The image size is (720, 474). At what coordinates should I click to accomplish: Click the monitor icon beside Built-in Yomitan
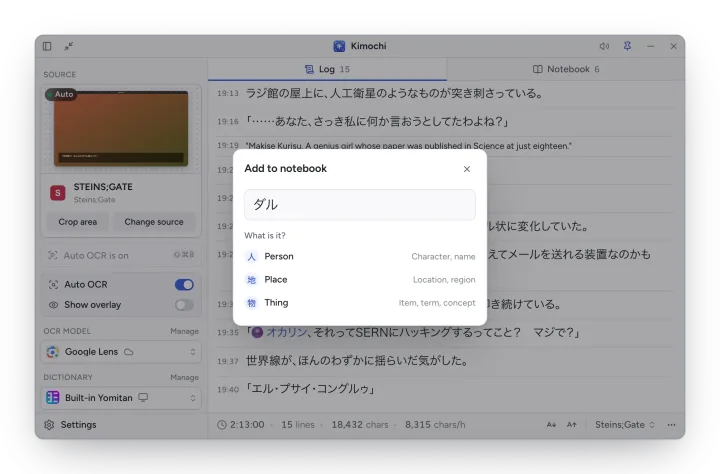coord(143,397)
